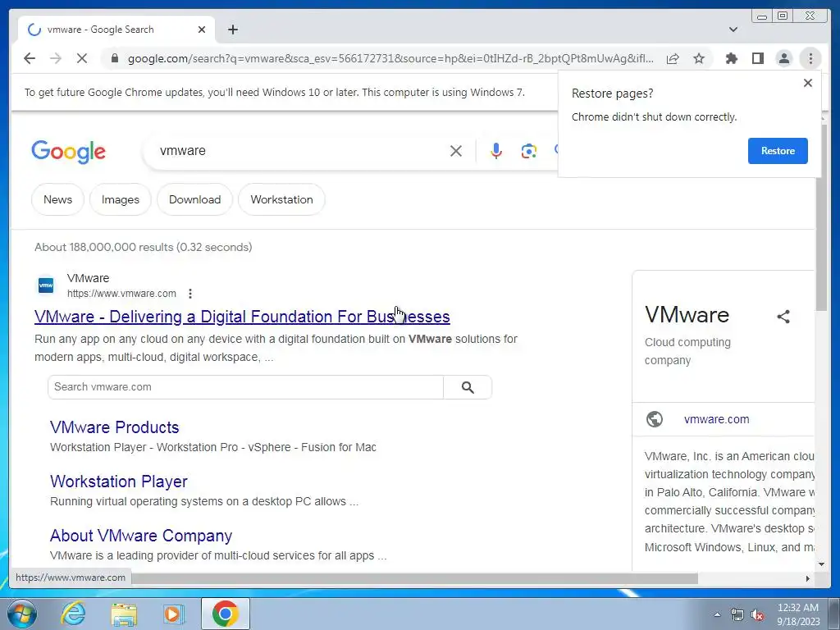Open Chrome's three-dot menu
840x630 pixels.
pos(810,58)
